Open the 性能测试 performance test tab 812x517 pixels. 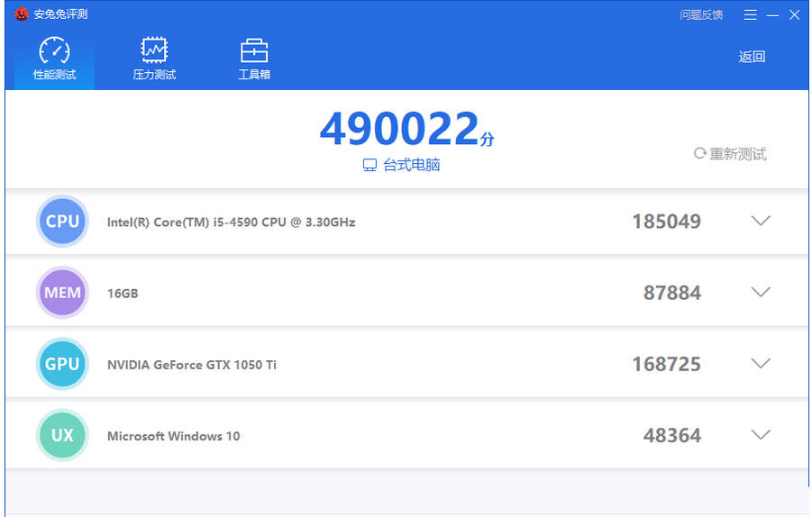pyautogui.click(x=54, y=59)
